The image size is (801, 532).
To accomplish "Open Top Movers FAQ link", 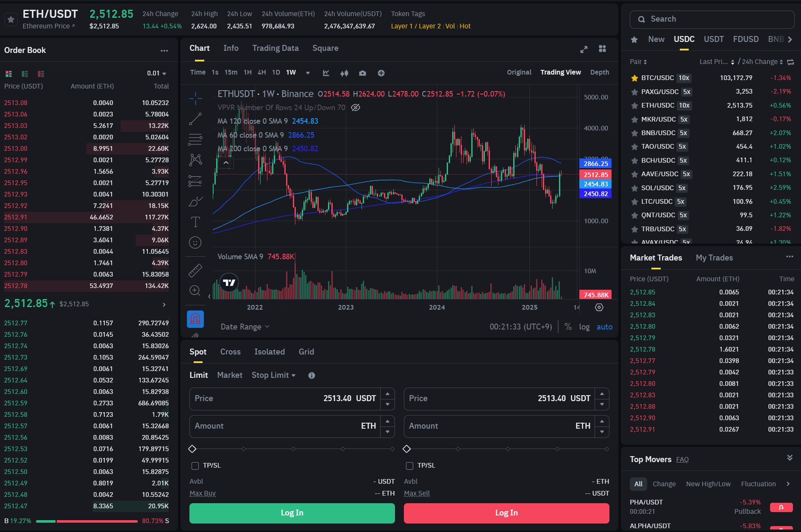I will coord(682,460).
